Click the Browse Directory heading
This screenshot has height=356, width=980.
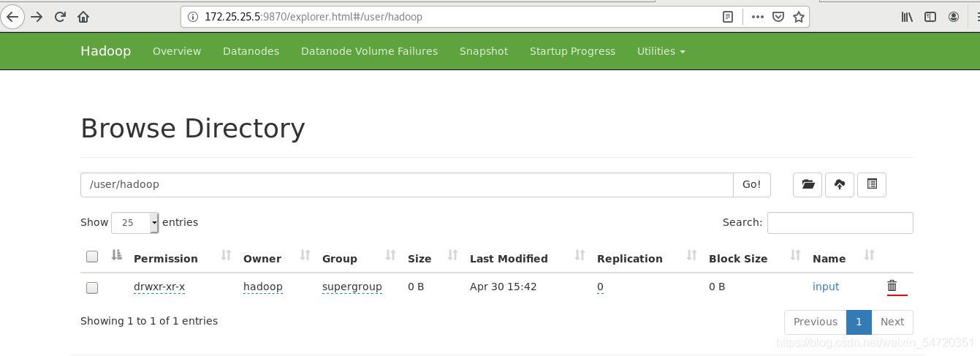tap(193, 129)
